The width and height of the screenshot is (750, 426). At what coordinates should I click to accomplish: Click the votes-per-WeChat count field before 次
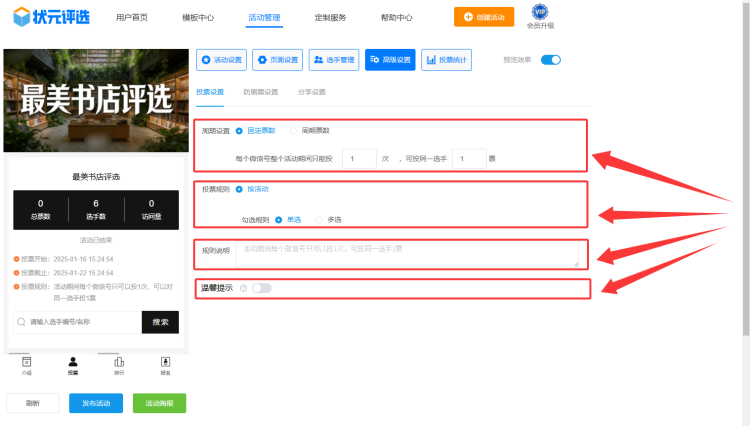click(x=359, y=159)
